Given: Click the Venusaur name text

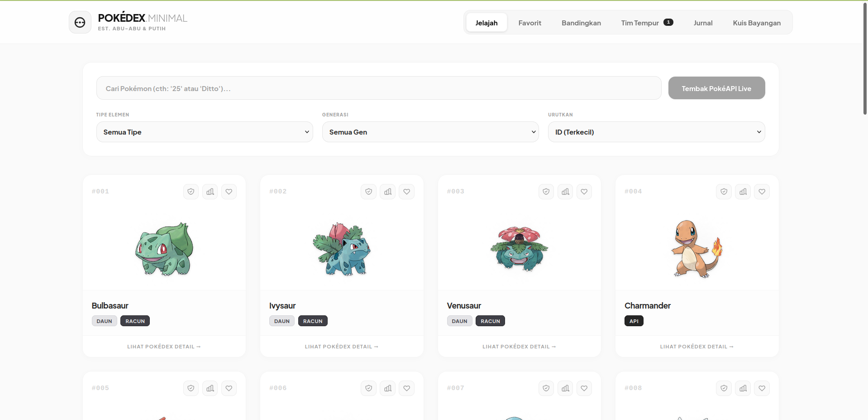Looking at the screenshot, I should pos(464,306).
